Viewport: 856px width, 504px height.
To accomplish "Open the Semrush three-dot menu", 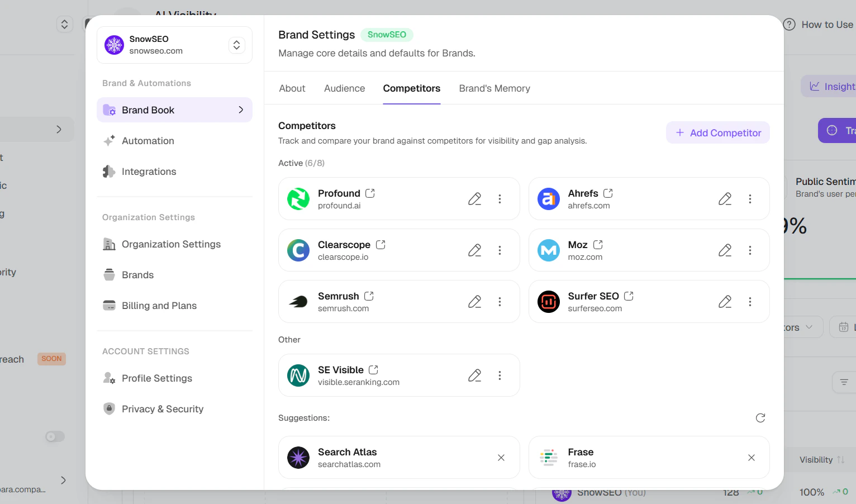I will click(x=500, y=302).
